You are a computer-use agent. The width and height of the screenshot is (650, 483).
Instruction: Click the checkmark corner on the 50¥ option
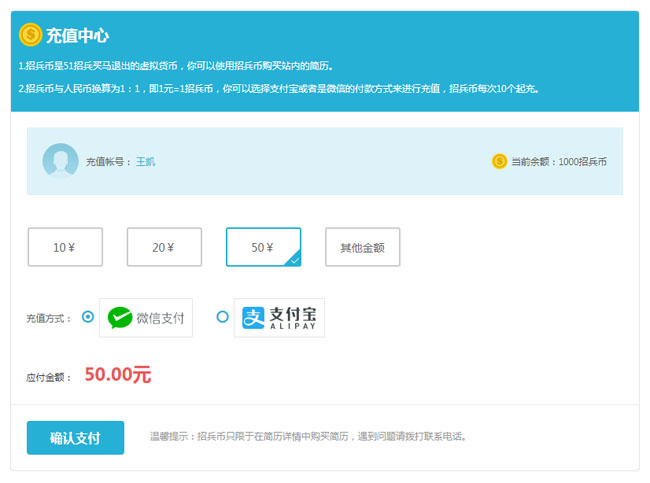293,260
